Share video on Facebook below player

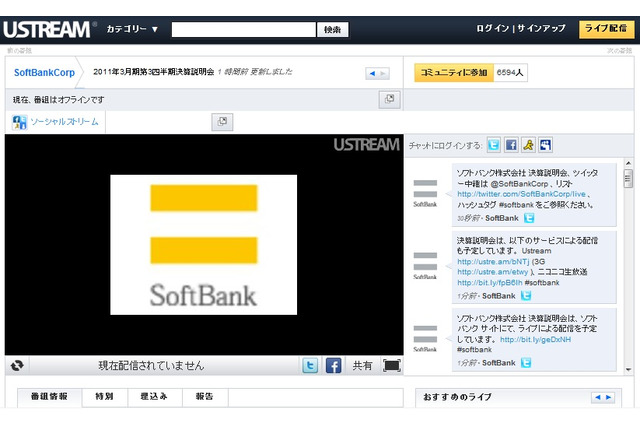point(333,365)
